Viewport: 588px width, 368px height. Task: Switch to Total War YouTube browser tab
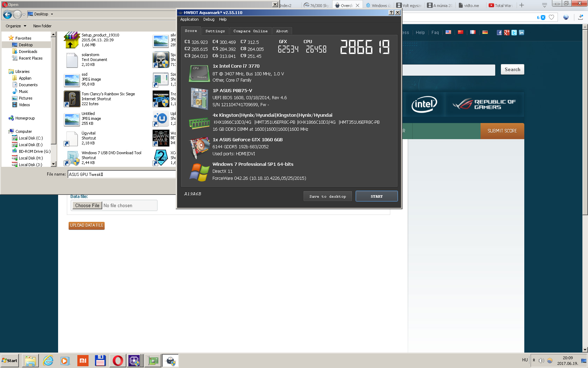pyautogui.click(x=500, y=5)
